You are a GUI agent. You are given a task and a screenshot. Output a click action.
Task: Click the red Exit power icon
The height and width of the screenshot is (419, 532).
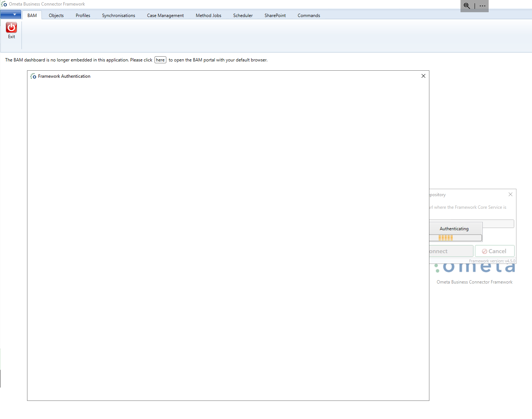click(x=11, y=27)
